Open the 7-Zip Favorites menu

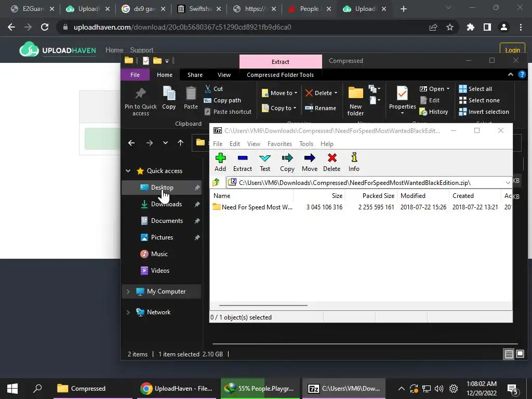tap(280, 144)
